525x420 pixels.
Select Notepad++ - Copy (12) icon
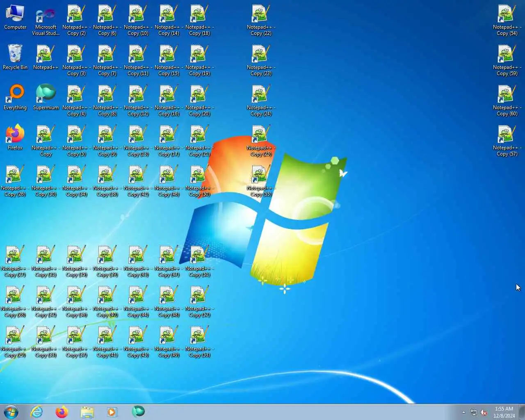(x=138, y=100)
